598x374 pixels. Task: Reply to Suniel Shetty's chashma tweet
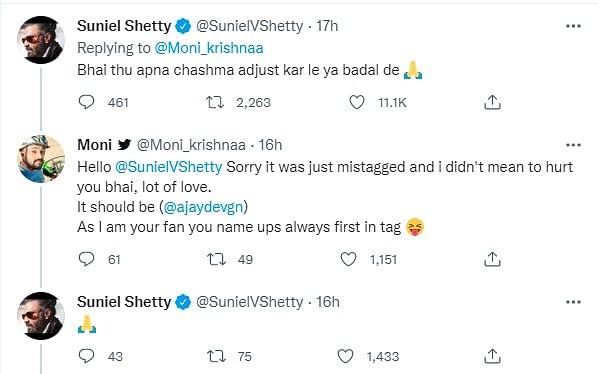(87, 102)
